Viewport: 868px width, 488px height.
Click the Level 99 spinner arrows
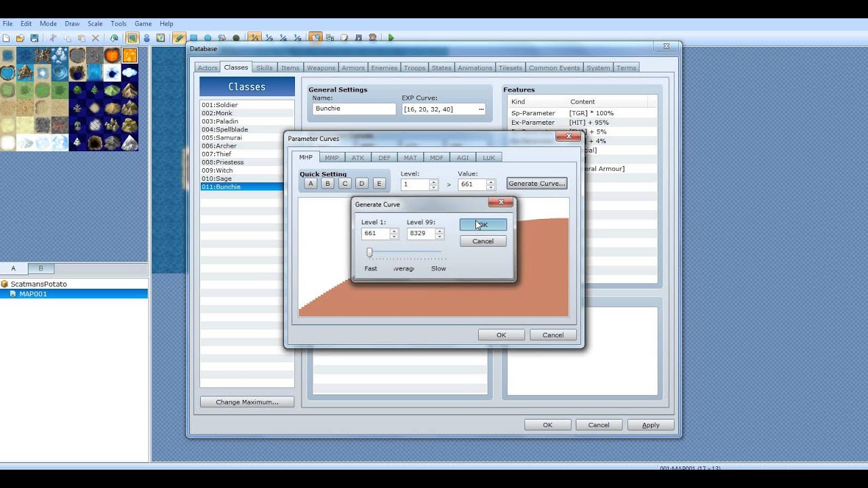[x=439, y=233]
